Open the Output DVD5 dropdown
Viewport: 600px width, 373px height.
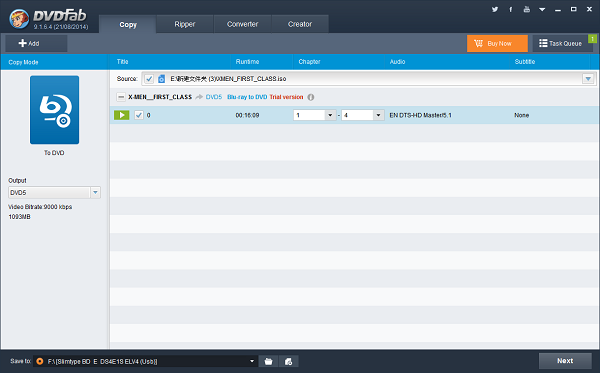(x=54, y=192)
